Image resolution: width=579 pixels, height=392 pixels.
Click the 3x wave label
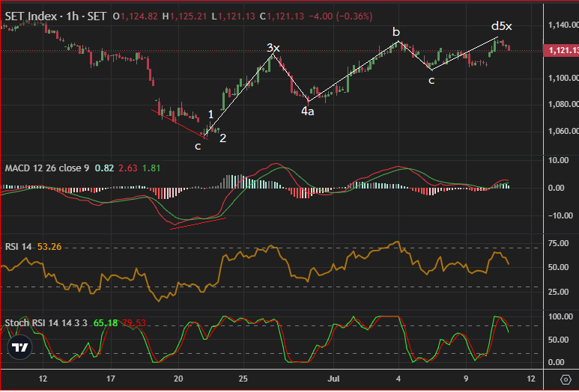[273, 48]
